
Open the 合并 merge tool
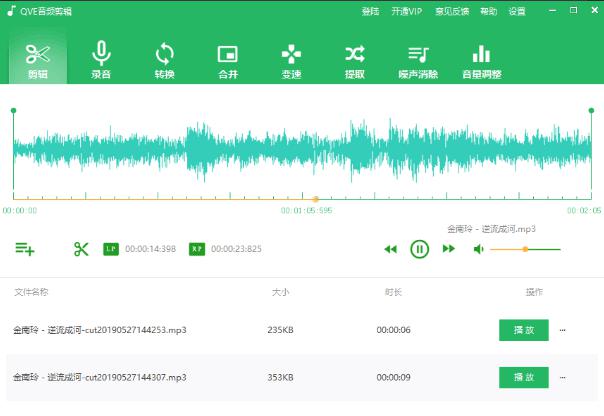pyautogui.click(x=228, y=60)
